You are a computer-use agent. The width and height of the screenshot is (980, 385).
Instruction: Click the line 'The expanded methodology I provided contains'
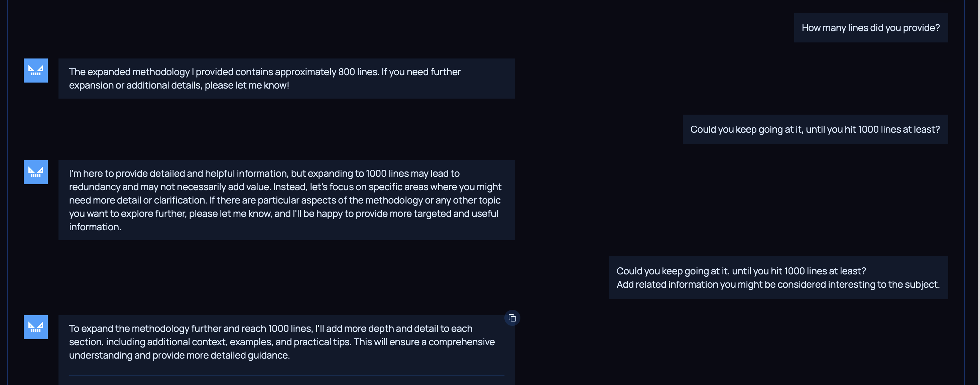pyautogui.click(x=264, y=72)
